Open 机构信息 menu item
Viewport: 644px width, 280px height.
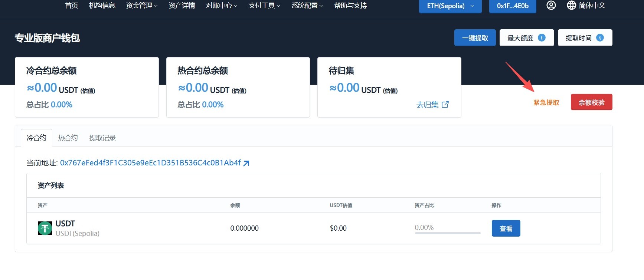(102, 6)
